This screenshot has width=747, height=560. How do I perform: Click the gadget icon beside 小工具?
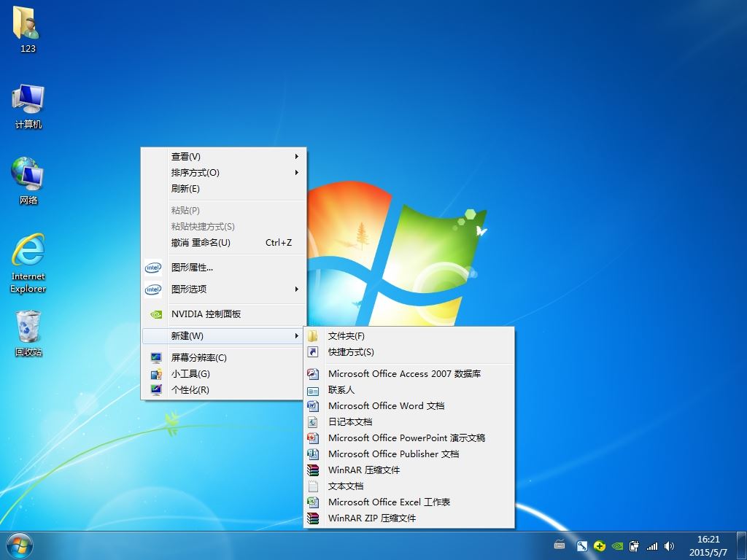pos(156,374)
